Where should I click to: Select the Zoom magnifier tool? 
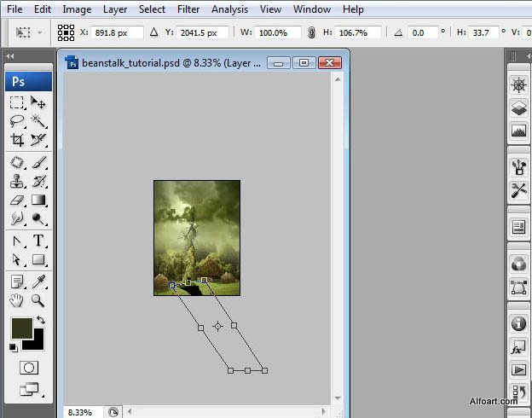pyautogui.click(x=38, y=300)
